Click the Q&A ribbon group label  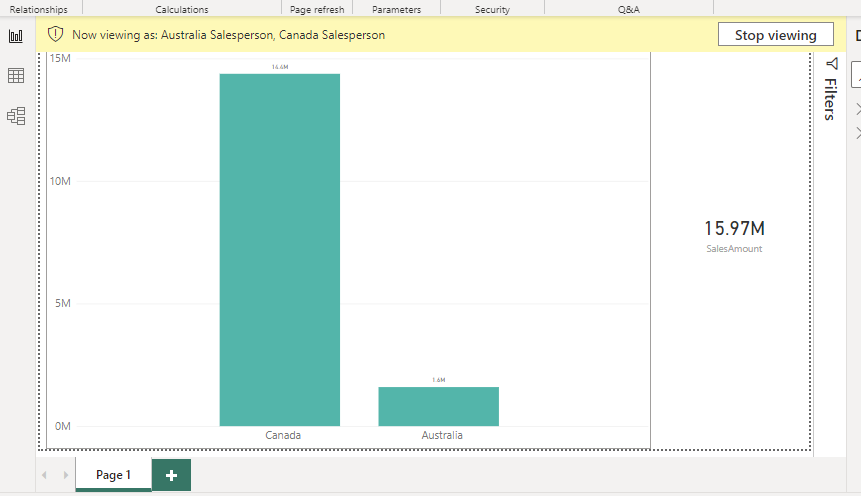coord(629,9)
